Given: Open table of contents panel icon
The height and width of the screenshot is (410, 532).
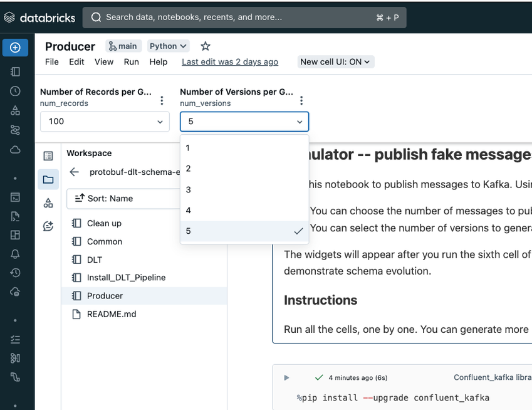Looking at the screenshot, I should point(48,155).
